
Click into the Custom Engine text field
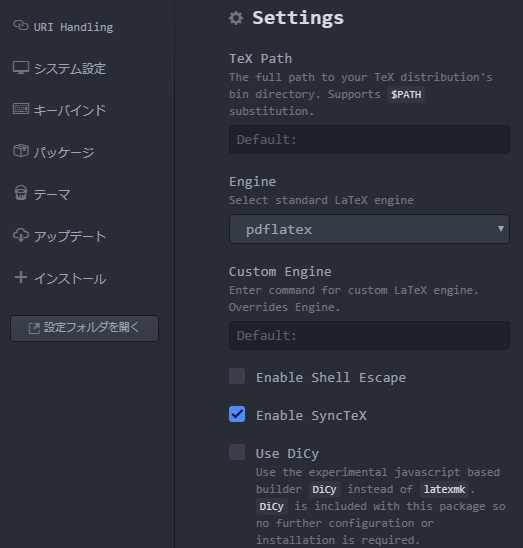[x=369, y=336]
